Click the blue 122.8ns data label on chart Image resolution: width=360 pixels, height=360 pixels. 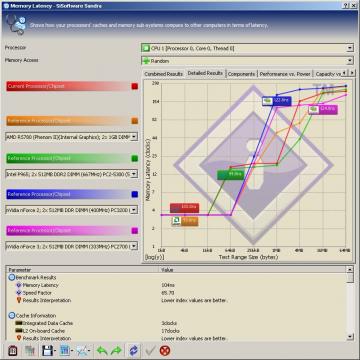(x=277, y=101)
